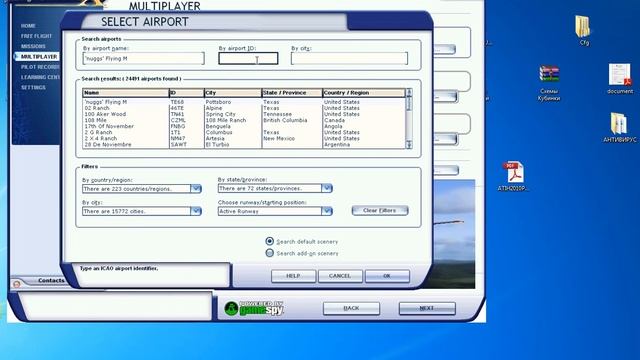Open FREE FLIGHT in sidebar menu
The image size is (640, 360).
[36, 36]
